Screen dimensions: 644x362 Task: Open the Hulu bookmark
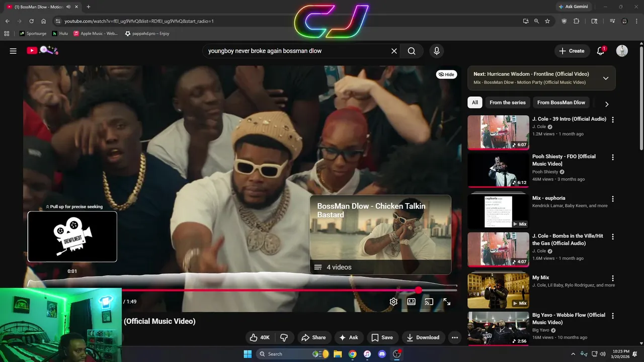pos(60,33)
